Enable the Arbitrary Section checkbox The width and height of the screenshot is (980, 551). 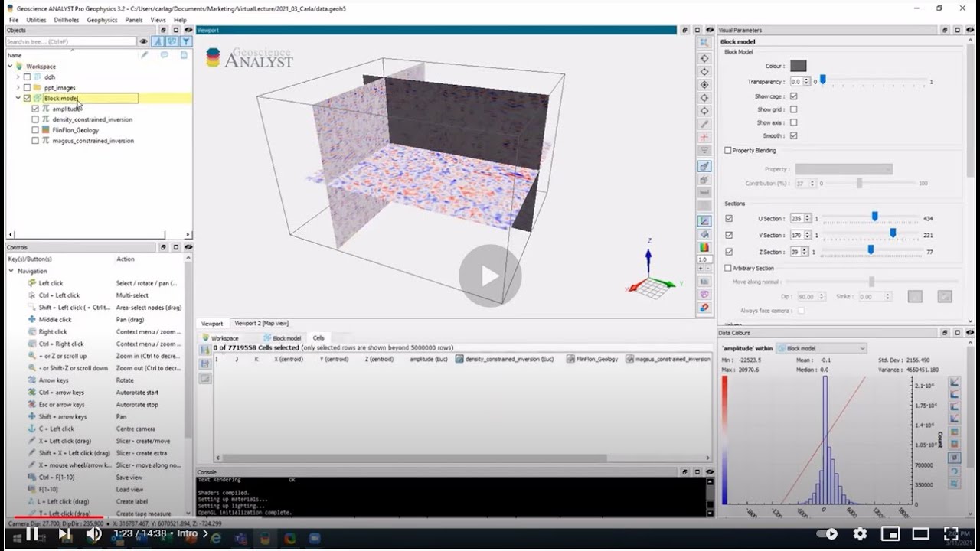[x=728, y=268]
